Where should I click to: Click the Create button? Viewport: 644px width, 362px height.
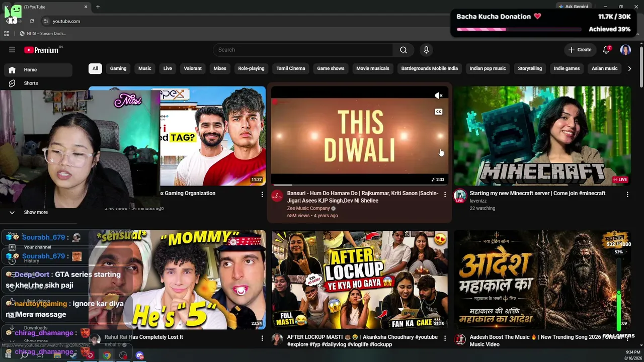point(580,50)
